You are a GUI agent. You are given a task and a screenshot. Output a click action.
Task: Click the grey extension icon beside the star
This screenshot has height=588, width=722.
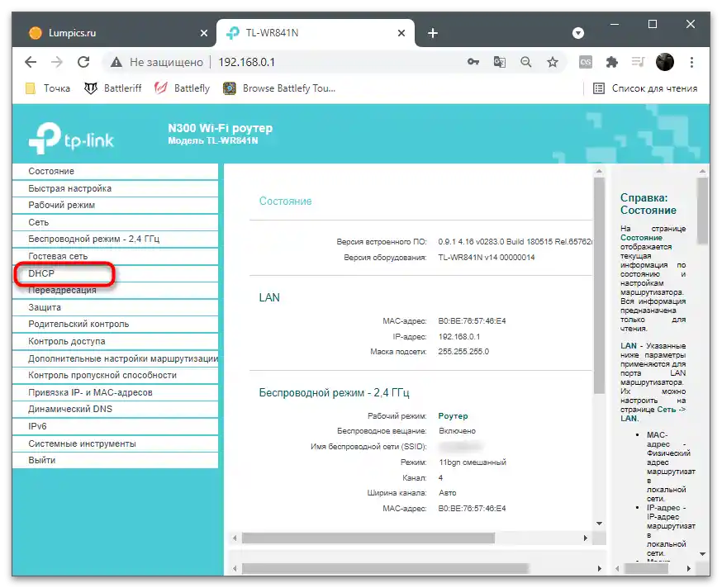tap(585, 62)
